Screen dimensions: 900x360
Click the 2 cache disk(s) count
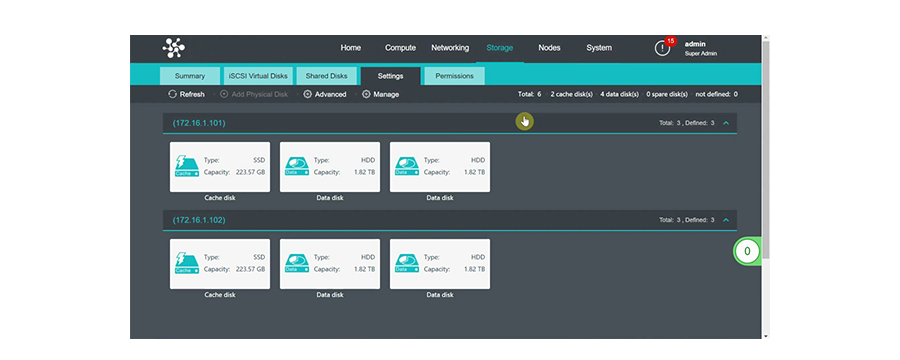pyautogui.click(x=572, y=94)
